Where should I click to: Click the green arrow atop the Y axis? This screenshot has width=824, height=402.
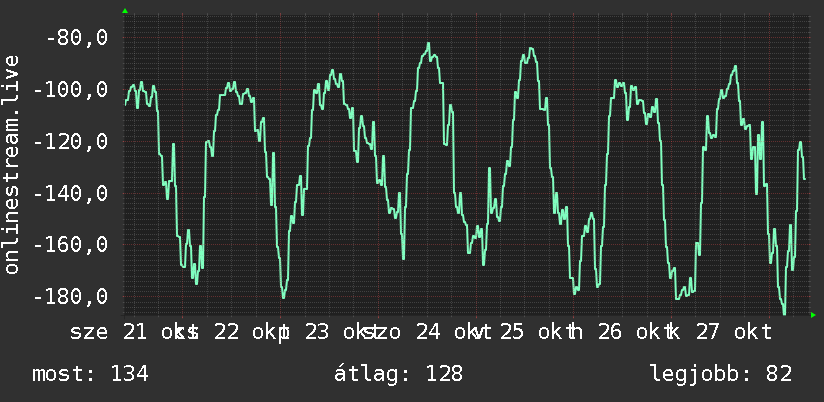[125, 11]
